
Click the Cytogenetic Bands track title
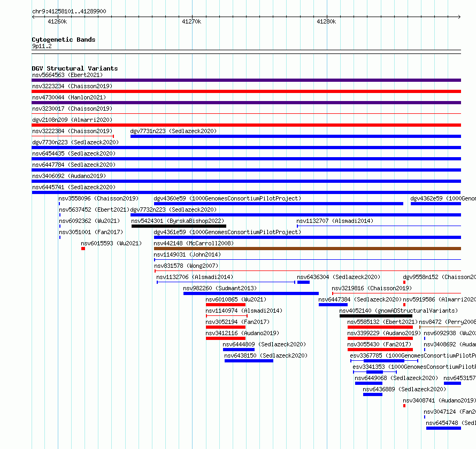64,40
